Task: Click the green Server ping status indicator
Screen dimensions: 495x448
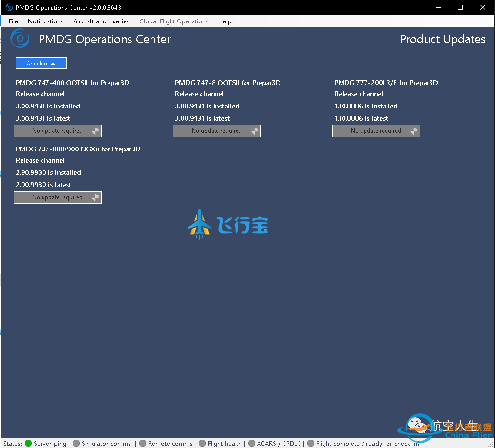Action: pos(28,443)
